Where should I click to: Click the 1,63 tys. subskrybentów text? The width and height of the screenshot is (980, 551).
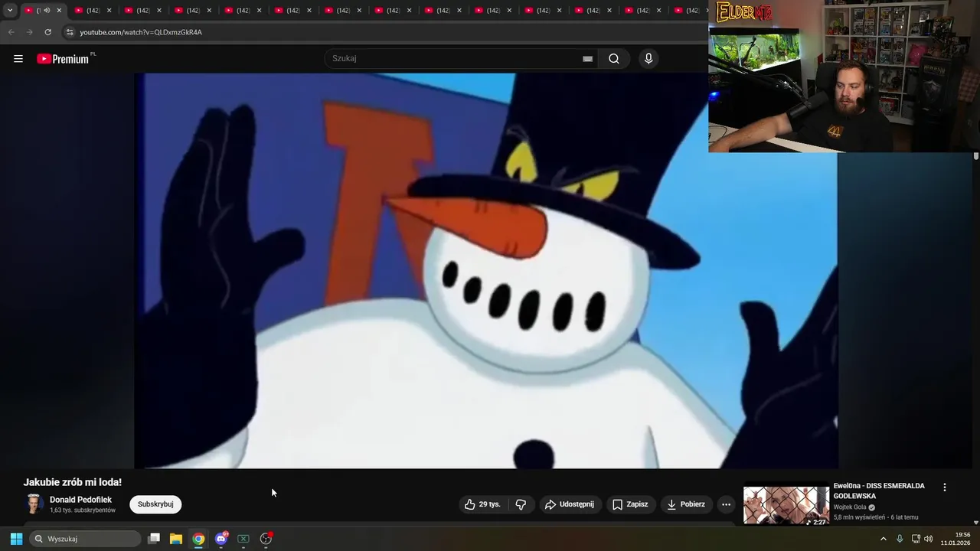pyautogui.click(x=83, y=510)
